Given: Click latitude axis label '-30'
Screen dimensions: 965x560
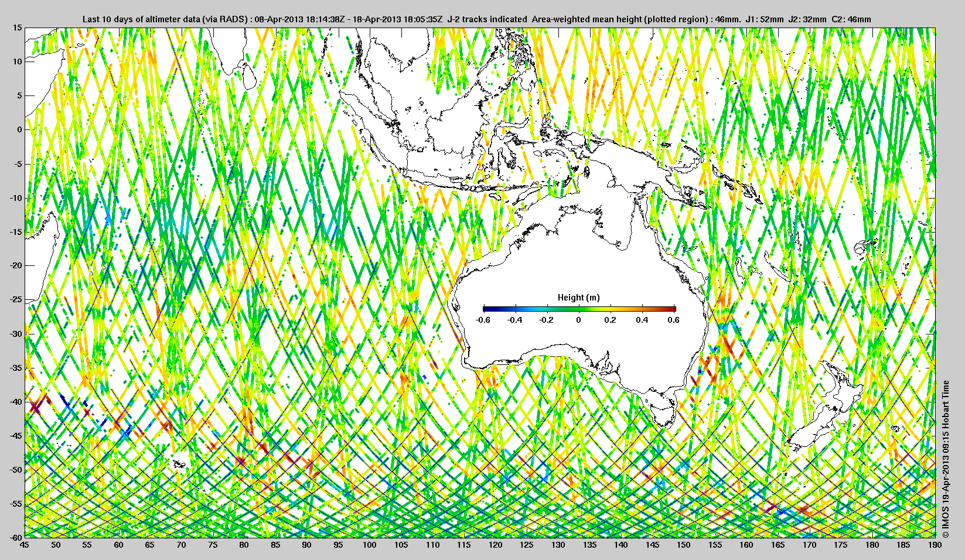Looking at the screenshot, I should pyautogui.click(x=16, y=334).
